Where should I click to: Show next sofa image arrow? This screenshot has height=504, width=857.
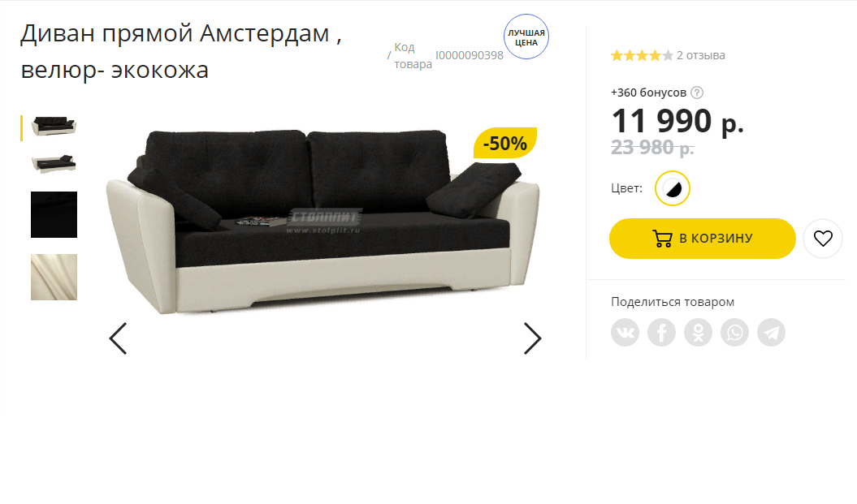[x=532, y=338]
